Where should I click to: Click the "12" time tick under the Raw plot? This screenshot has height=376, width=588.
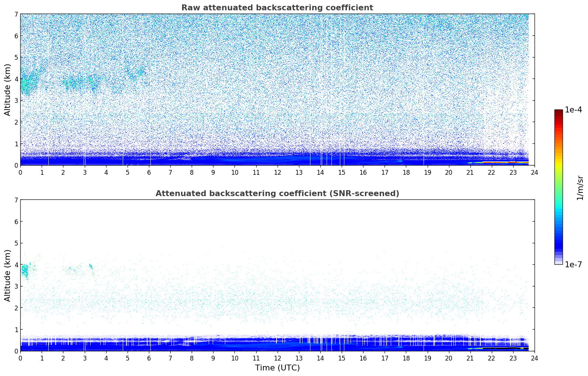click(277, 172)
